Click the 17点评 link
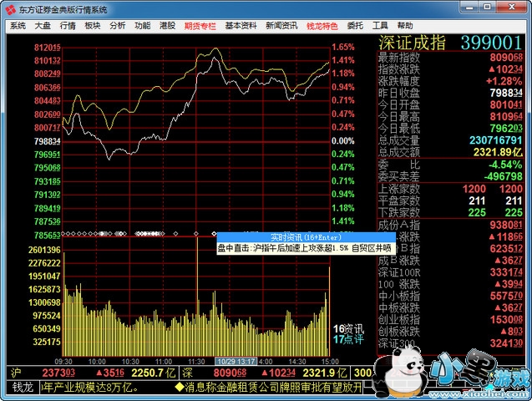 tap(348, 339)
